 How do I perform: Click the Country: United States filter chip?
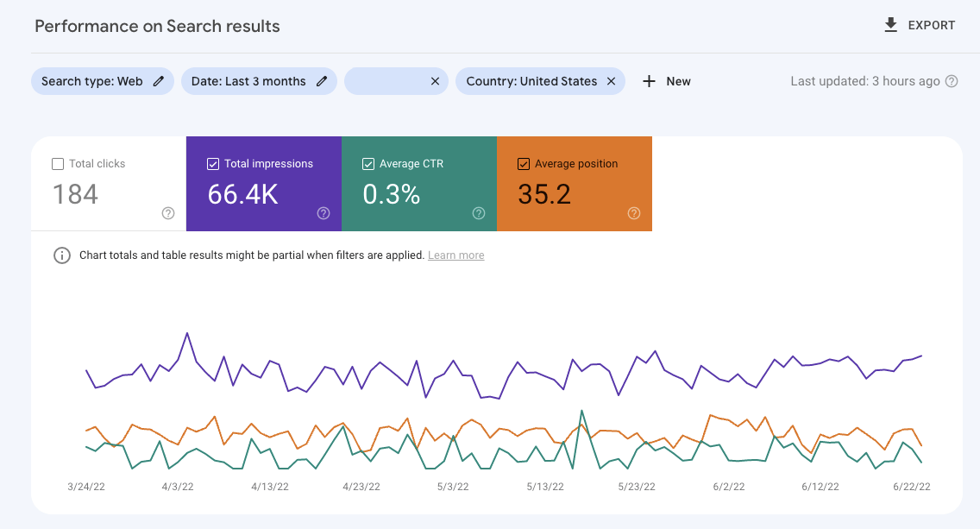point(531,80)
